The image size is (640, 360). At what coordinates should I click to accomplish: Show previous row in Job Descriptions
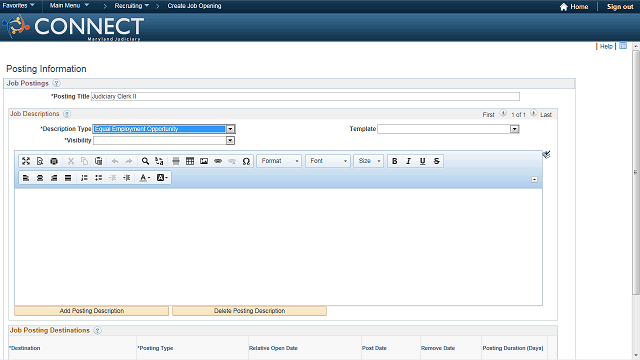(x=503, y=113)
